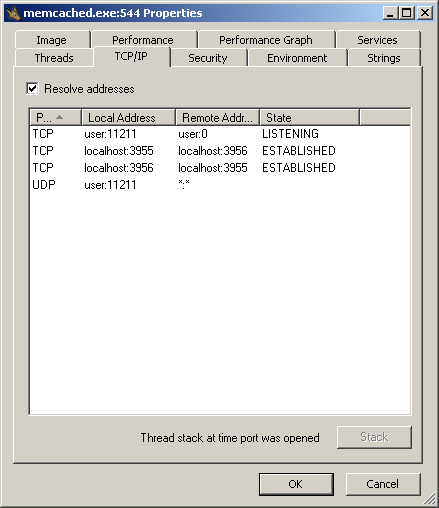Image resolution: width=439 pixels, height=508 pixels.
Task: Open the Performance Graph tab
Action: 266,40
